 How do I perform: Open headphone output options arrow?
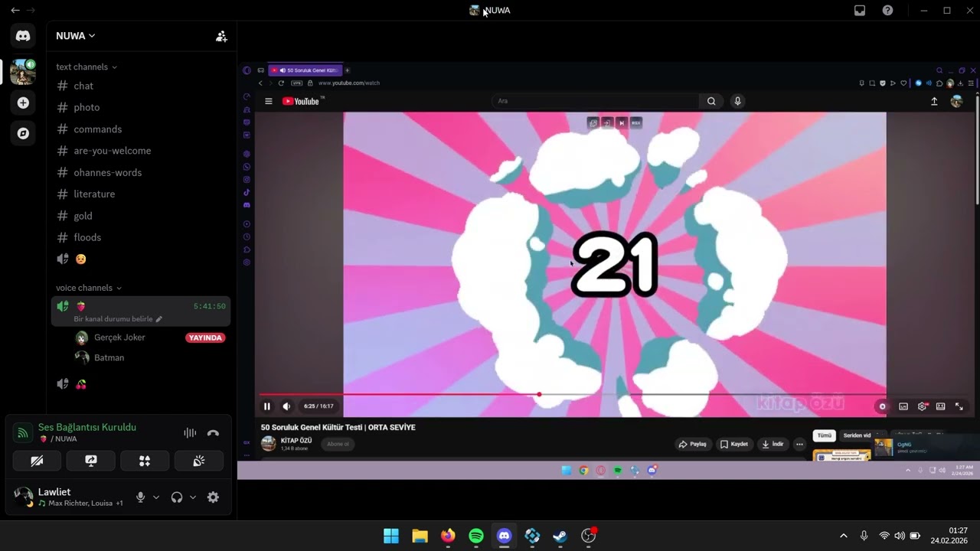pos(193,497)
